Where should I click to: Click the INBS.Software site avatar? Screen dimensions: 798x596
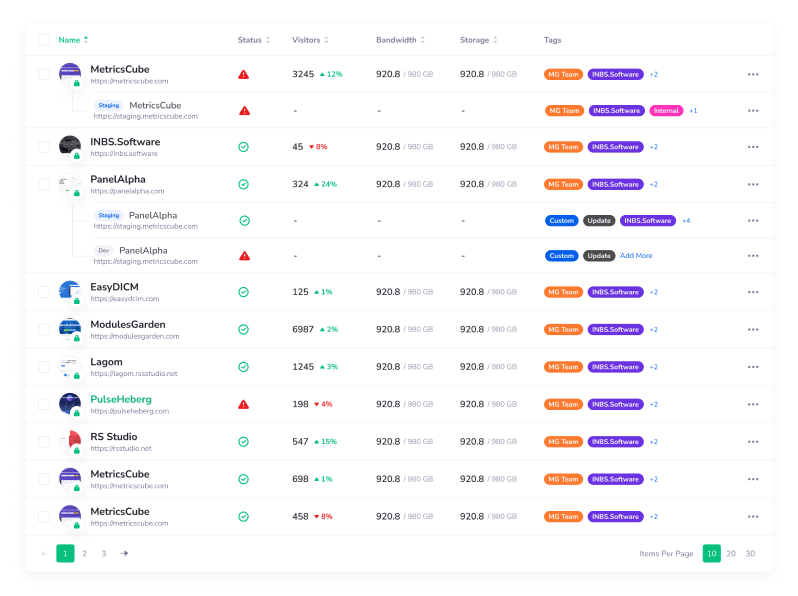click(x=70, y=147)
